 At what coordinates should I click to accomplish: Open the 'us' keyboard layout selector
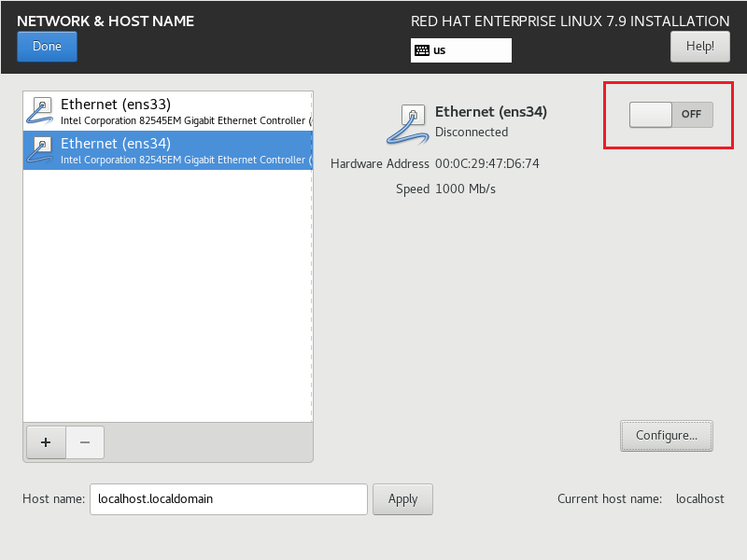(460, 50)
